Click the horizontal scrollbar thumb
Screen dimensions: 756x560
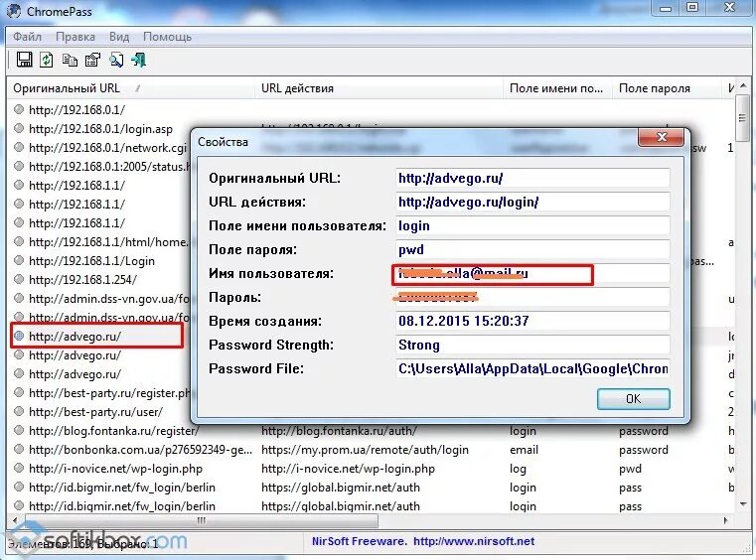(202, 520)
